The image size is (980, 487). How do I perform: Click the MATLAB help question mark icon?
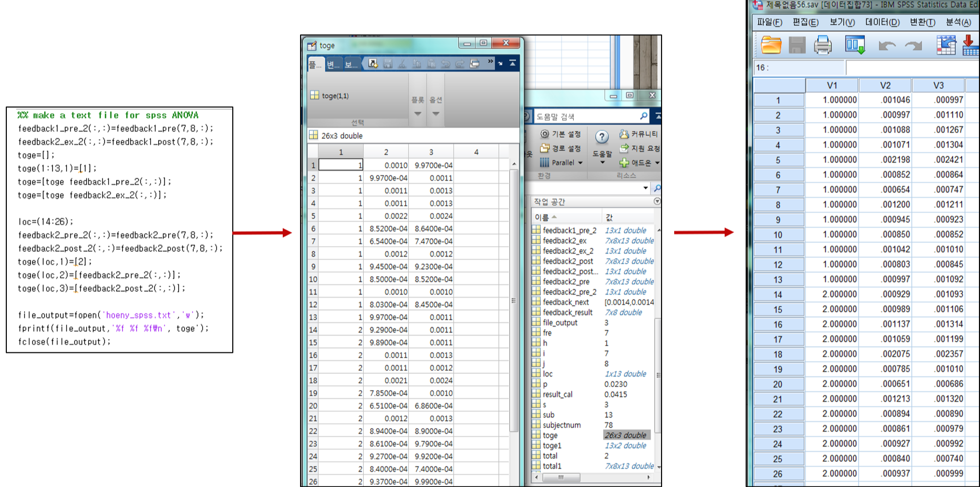tap(602, 137)
